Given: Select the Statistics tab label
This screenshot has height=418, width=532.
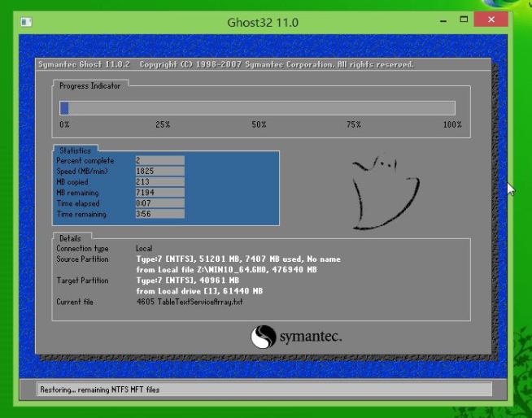Looking at the screenshot, I should [x=75, y=150].
